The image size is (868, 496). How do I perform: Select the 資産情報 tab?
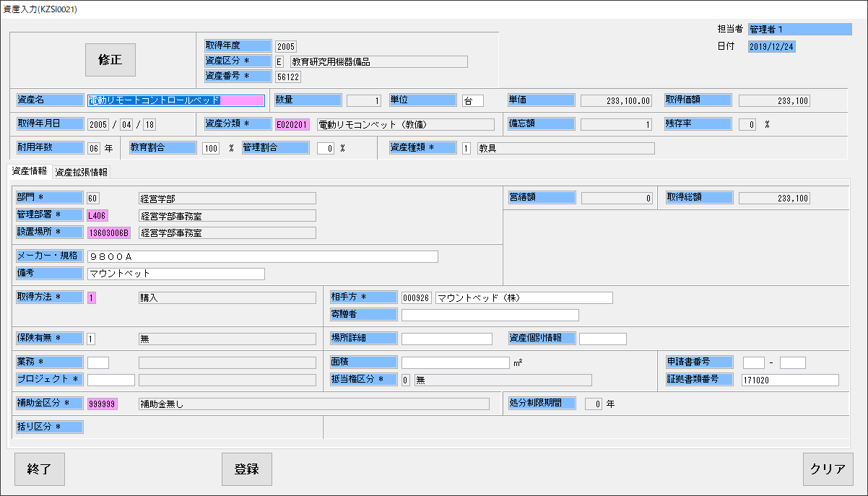click(x=29, y=171)
